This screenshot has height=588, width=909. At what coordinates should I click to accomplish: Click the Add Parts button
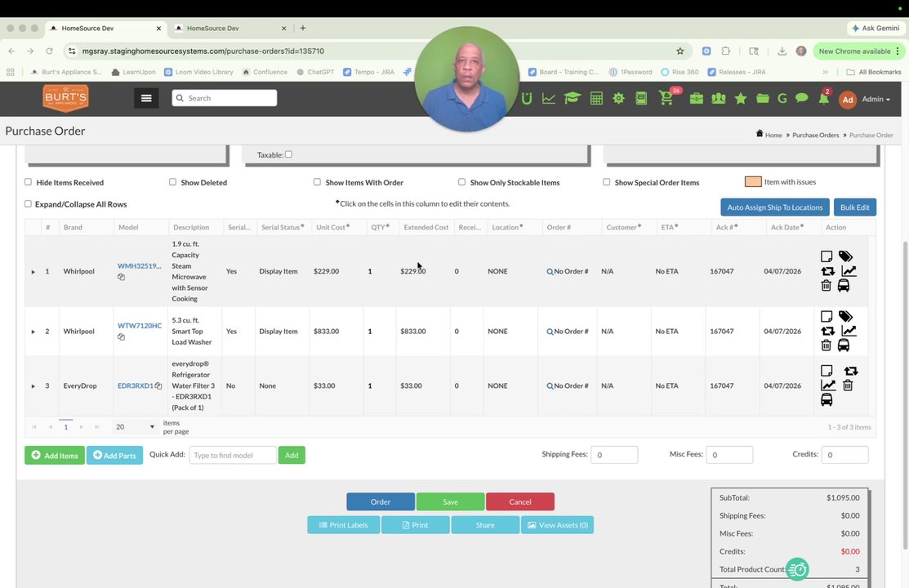pos(115,455)
